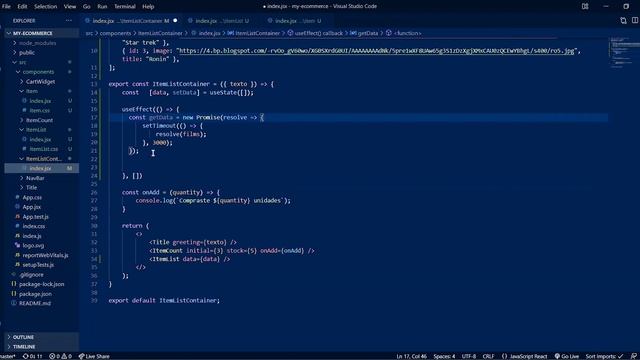The width and height of the screenshot is (640, 360).
Task: Start Go Live server from status bar
Action: tap(567, 356)
